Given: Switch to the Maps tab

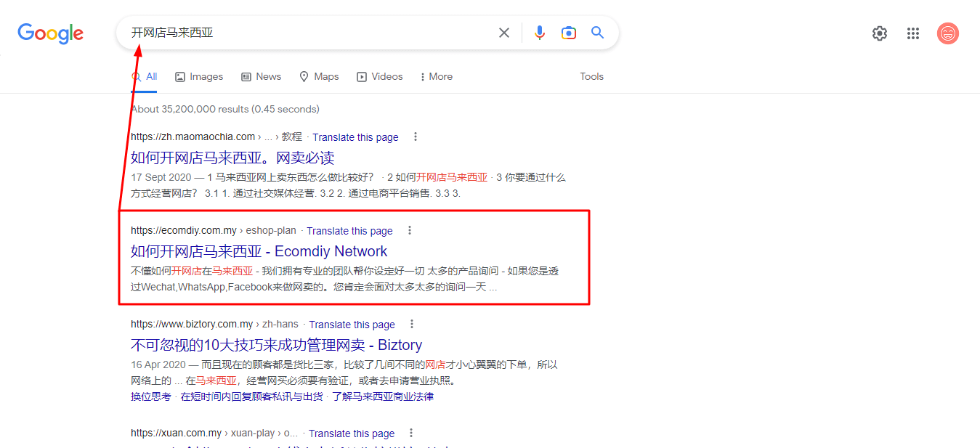Looking at the screenshot, I should coord(319,76).
